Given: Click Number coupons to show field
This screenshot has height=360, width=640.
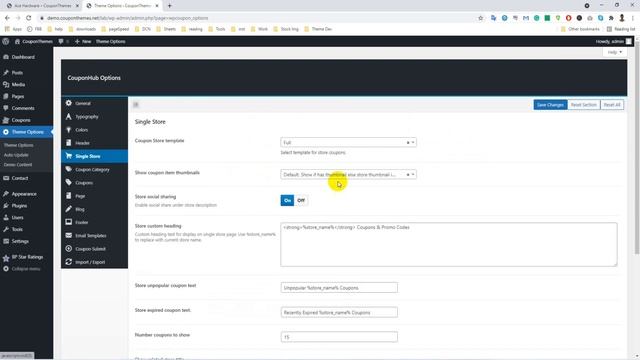Looking at the screenshot, I should [339, 337].
